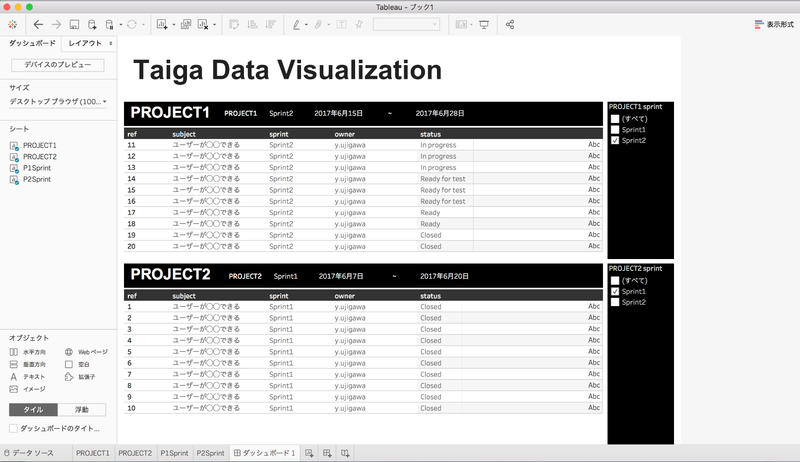This screenshot has width=800, height=462.
Task: Click the forward (redo) arrow
Action: tap(56, 24)
